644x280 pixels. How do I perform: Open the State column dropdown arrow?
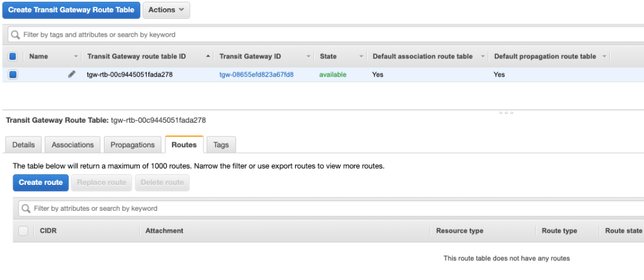pos(361,57)
